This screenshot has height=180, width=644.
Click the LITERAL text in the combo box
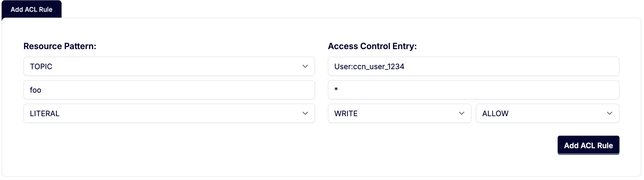coord(45,114)
